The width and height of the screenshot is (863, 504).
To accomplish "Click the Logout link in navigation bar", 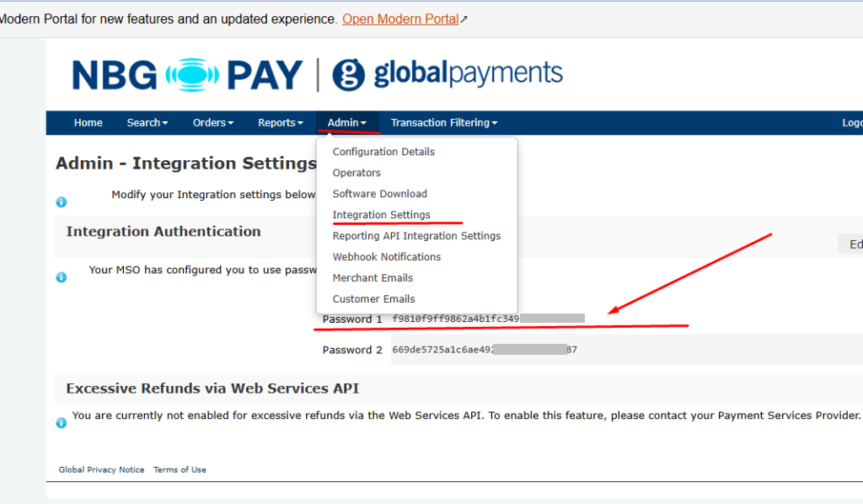I will point(852,123).
